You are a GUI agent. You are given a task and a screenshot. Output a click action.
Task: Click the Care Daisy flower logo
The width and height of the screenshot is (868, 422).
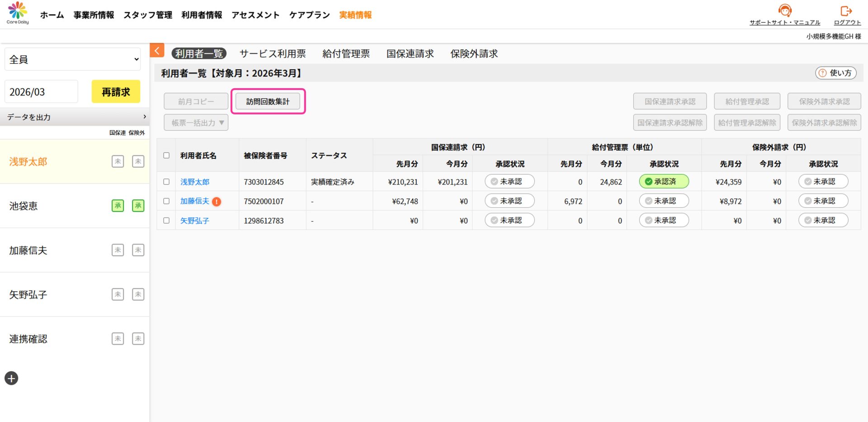pyautogui.click(x=18, y=11)
